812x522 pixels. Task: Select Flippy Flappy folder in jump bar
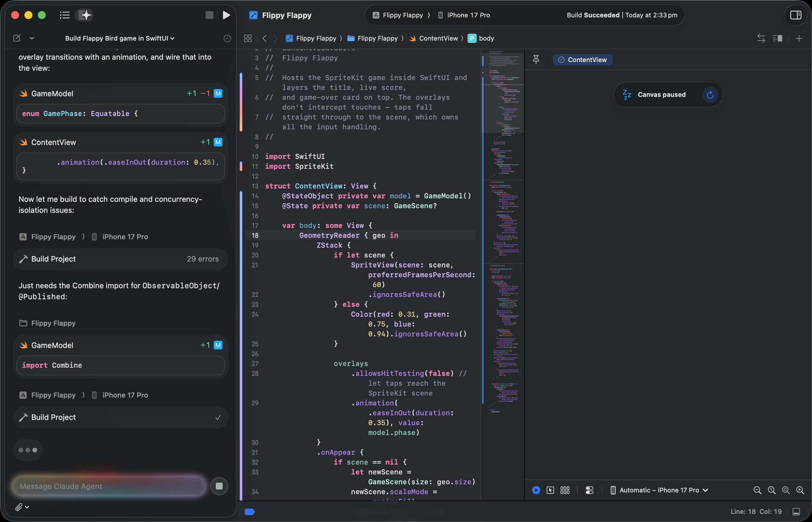point(372,38)
